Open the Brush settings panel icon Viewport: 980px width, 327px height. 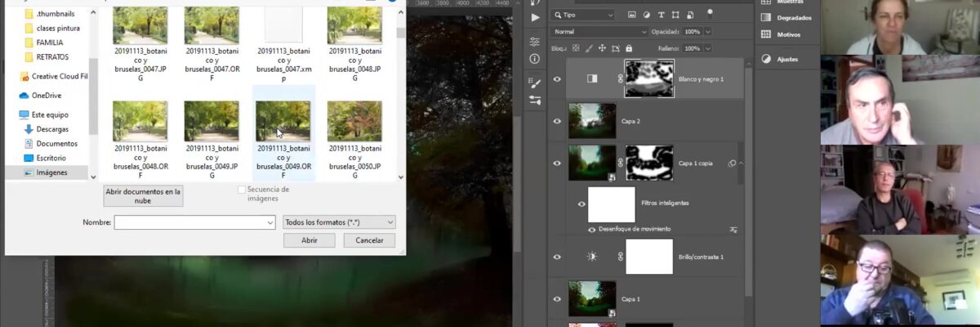(535, 83)
